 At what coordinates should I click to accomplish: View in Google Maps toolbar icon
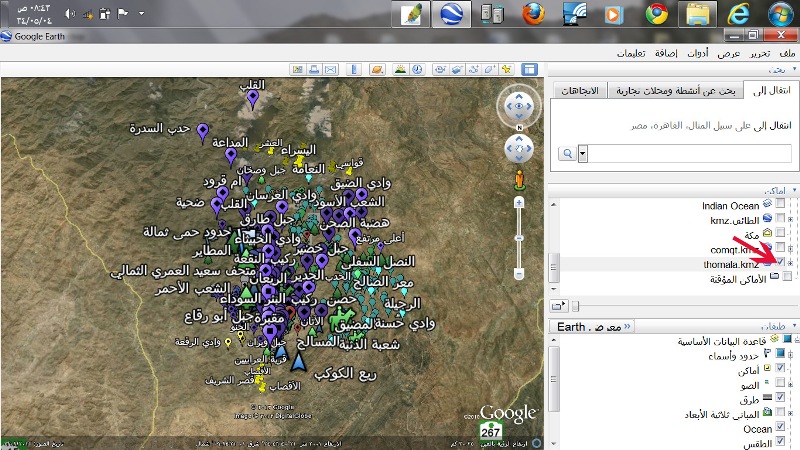tap(298, 69)
